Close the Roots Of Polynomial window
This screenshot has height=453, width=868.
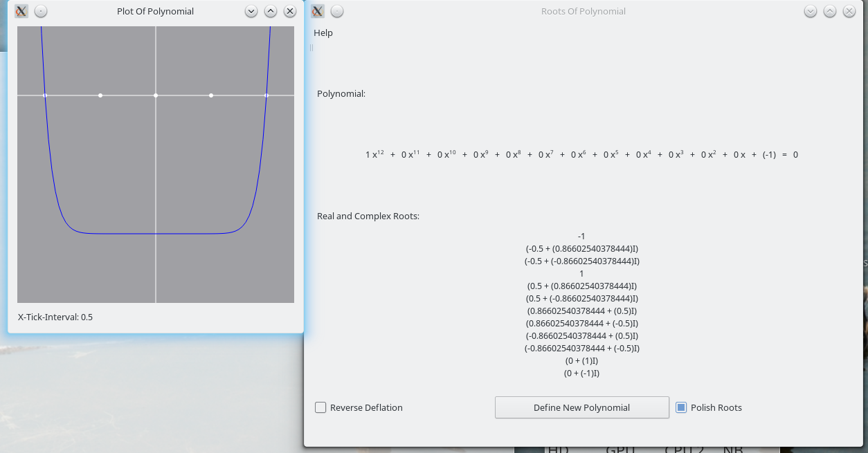pyautogui.click(x=849, y=11)
